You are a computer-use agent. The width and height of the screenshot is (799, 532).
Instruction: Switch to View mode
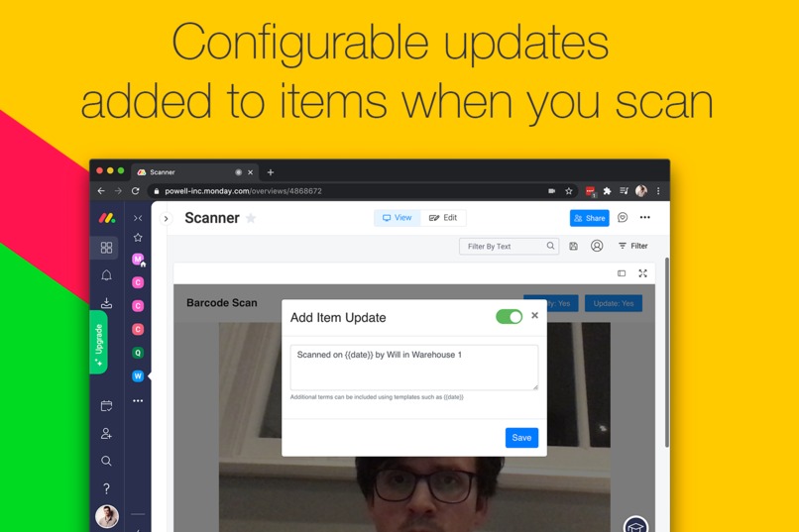pyautogui.click(x=397, y=218)
